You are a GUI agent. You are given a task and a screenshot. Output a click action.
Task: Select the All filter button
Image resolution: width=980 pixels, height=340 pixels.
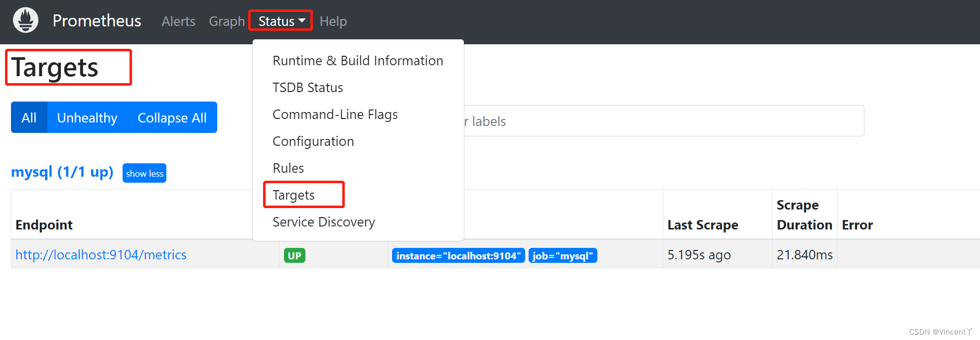[29, 117]
